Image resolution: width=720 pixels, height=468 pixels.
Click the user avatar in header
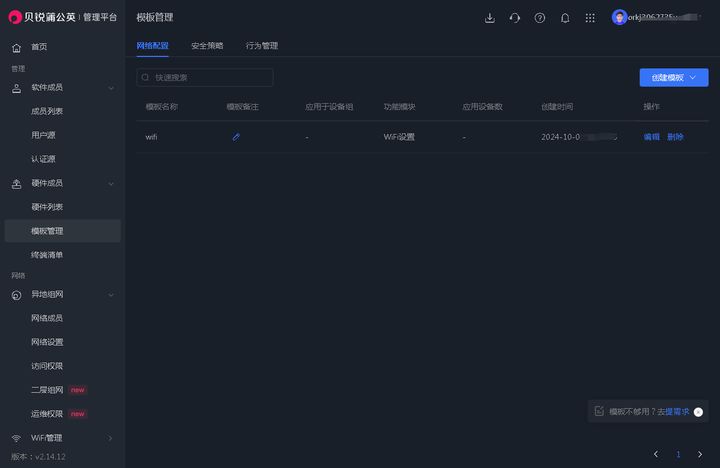(619, 18)
